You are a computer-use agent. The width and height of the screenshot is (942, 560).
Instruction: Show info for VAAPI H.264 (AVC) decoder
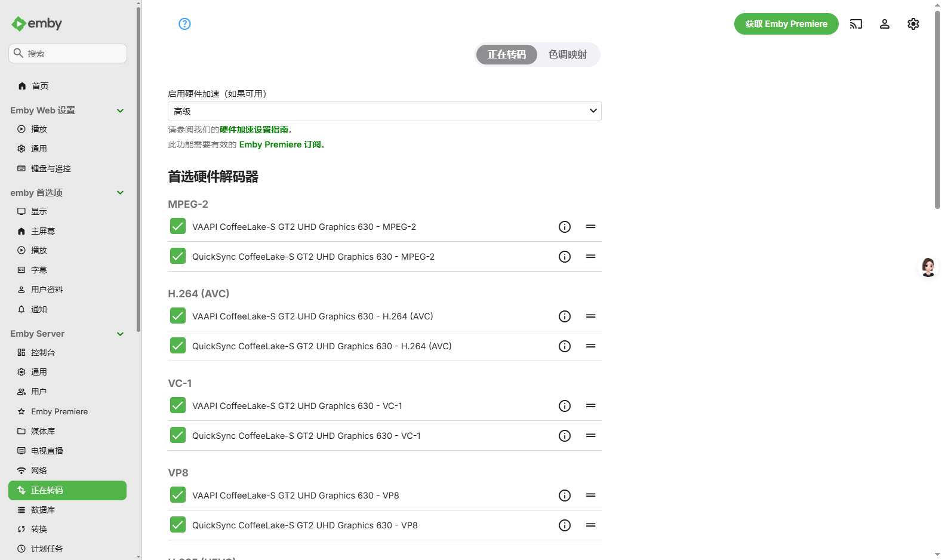pos(565,316)
